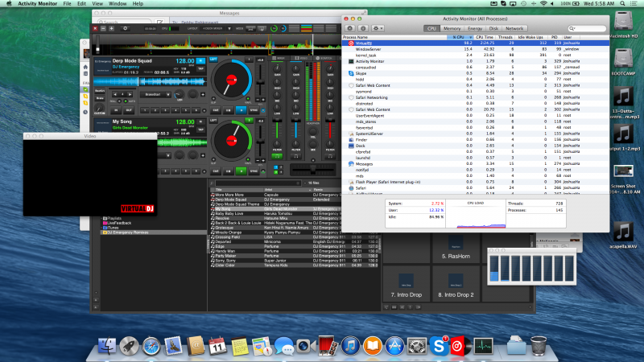Open the Window menu in the menu bar
644x362 pixels.
point(118,4)
